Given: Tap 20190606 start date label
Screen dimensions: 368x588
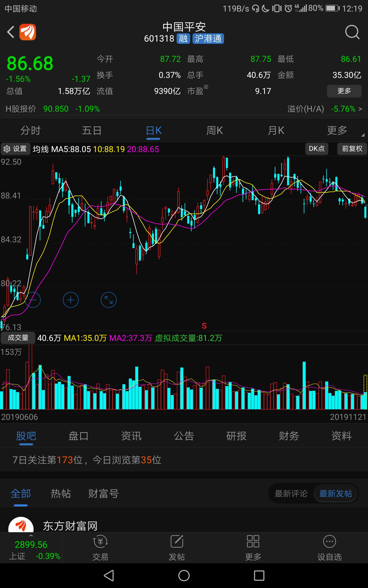Looking at the screenshot, I should tap(20, 417).
